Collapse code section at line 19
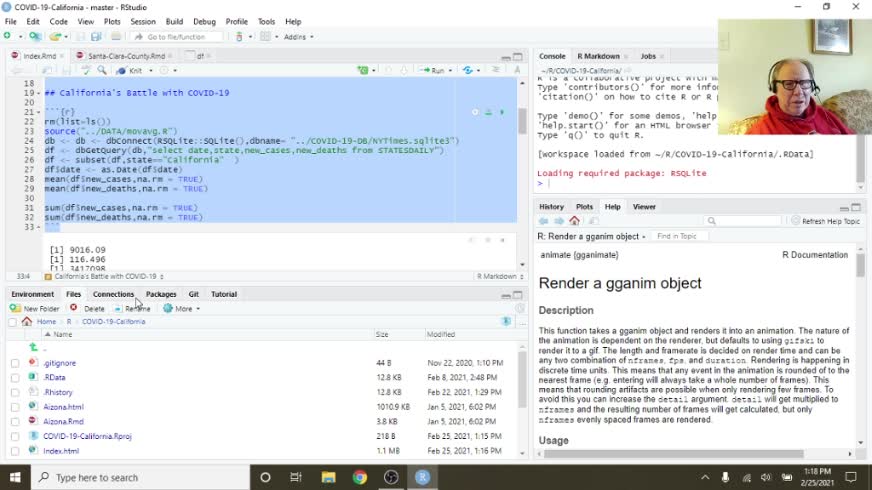Image resolution: width=872 pixels, height=490 pixels. [38, 93]
